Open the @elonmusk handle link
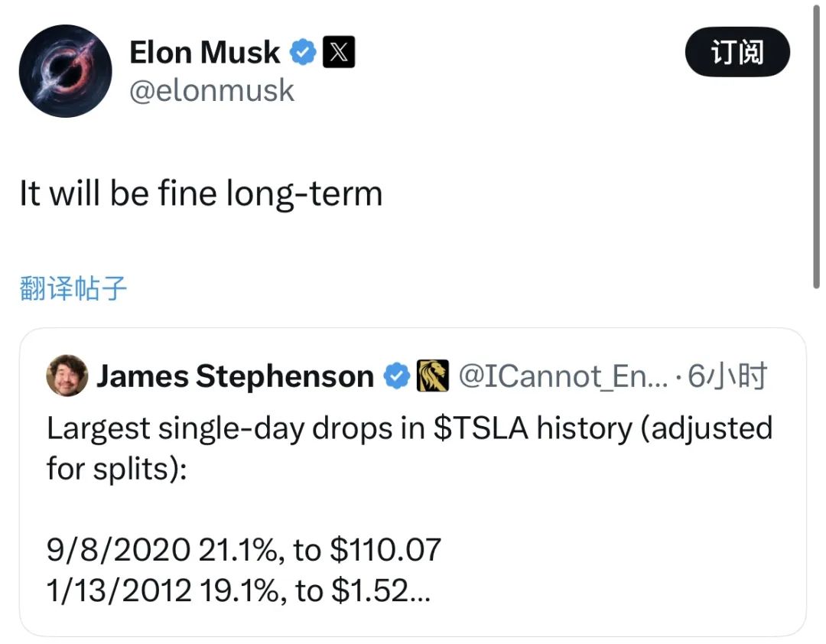This screenshot has width=826, height=644. (x=212, y=91)
